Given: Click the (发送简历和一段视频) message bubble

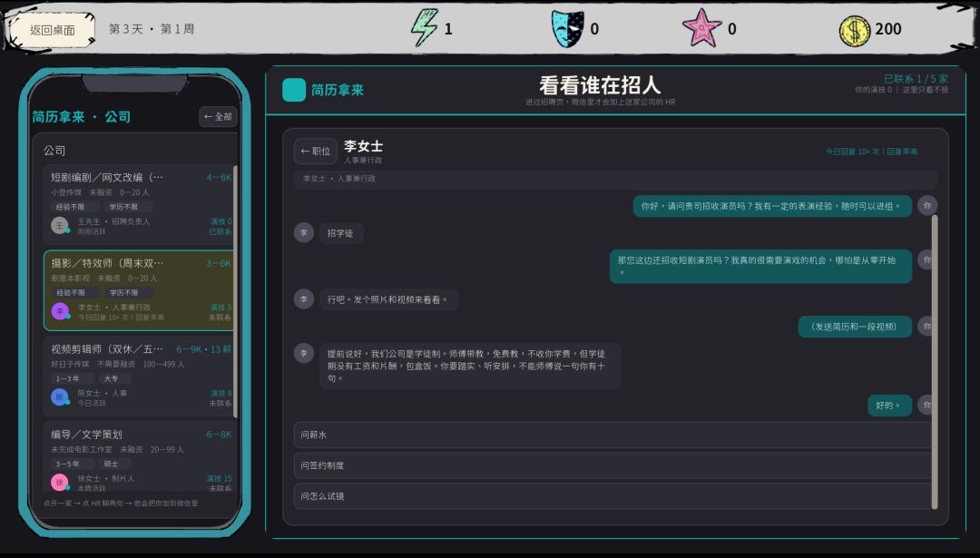Looking at the screenshot, I should pyautogui.click(x=855, y=326).
